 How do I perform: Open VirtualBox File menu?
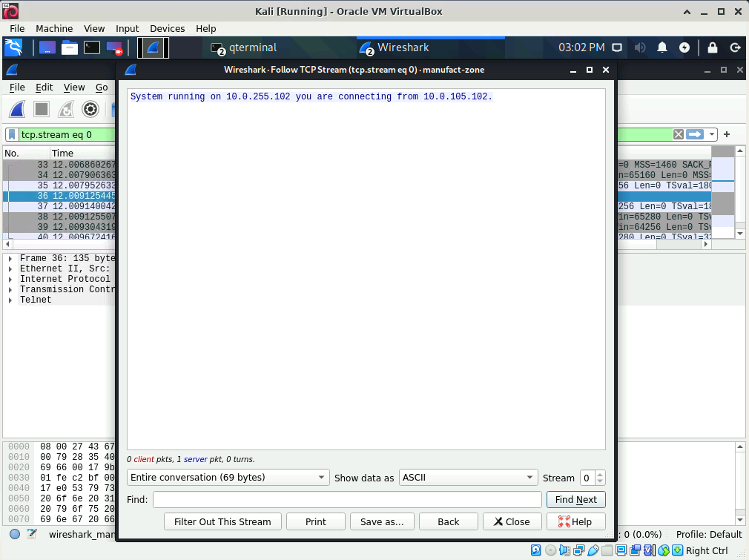17,29
